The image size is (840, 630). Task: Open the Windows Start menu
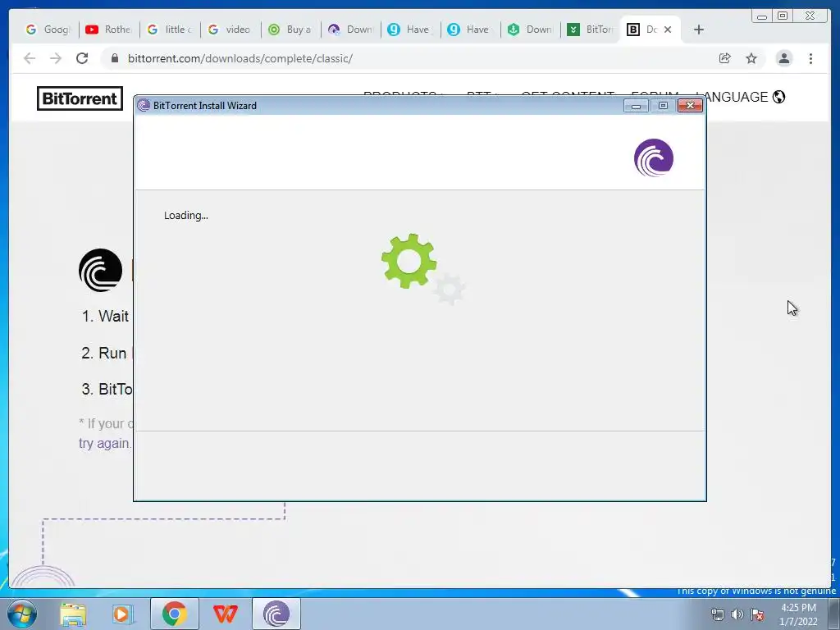coord(22,614)
